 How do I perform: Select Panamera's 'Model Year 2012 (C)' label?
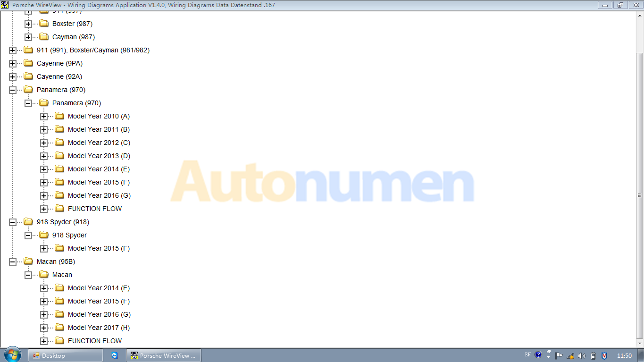pos(99,143)
